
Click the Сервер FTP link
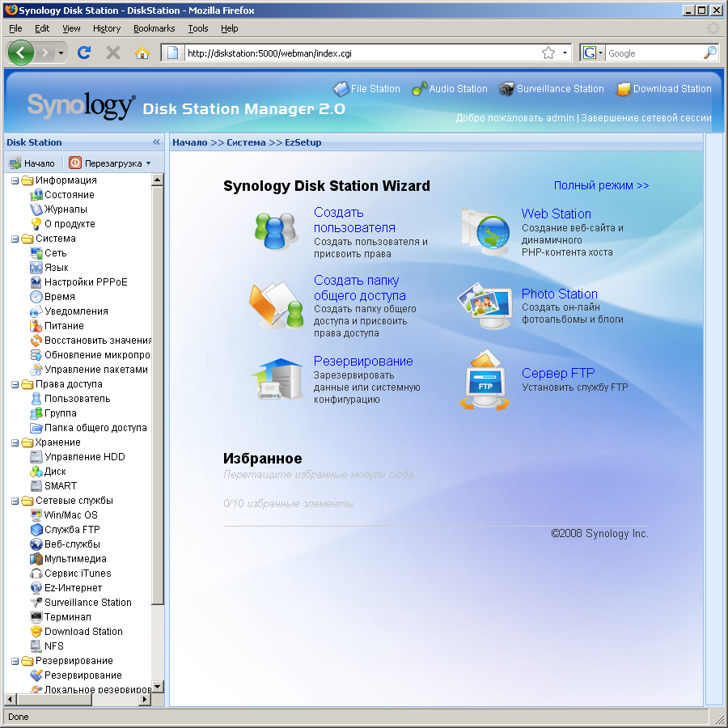pos(557,373)
